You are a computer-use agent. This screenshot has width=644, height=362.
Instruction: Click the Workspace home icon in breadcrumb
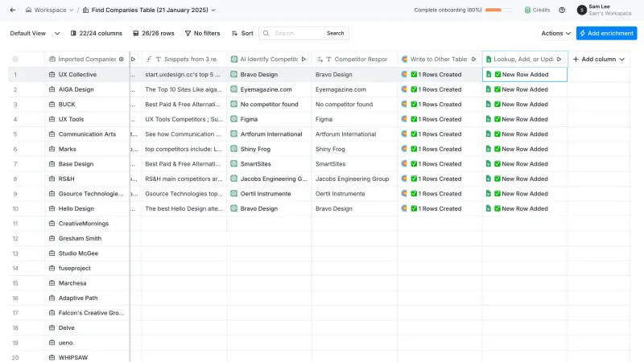tap(28, 10)
